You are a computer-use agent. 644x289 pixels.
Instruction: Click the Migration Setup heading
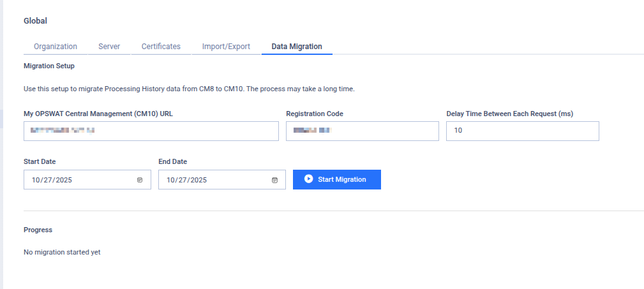point(49,66)
